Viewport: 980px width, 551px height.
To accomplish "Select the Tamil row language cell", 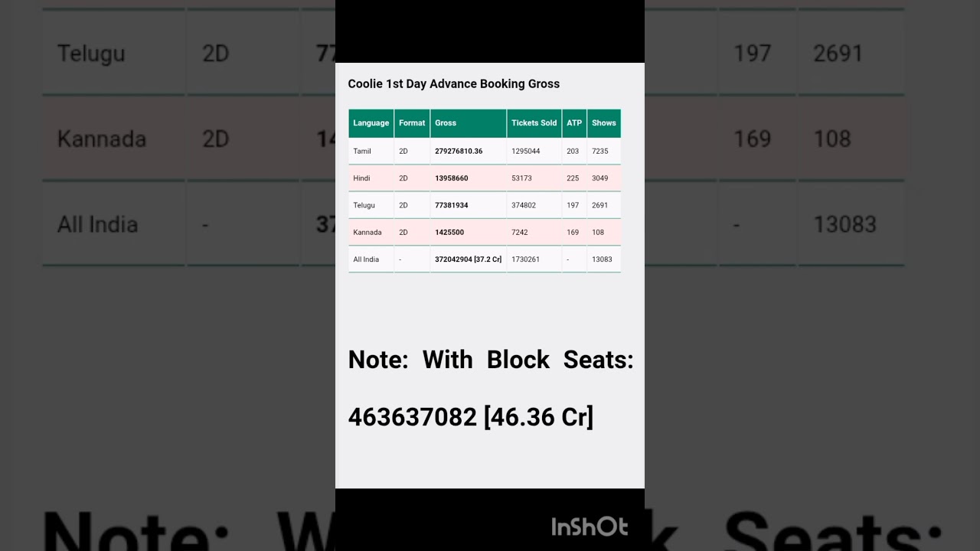I will click(x=362, y=152).
